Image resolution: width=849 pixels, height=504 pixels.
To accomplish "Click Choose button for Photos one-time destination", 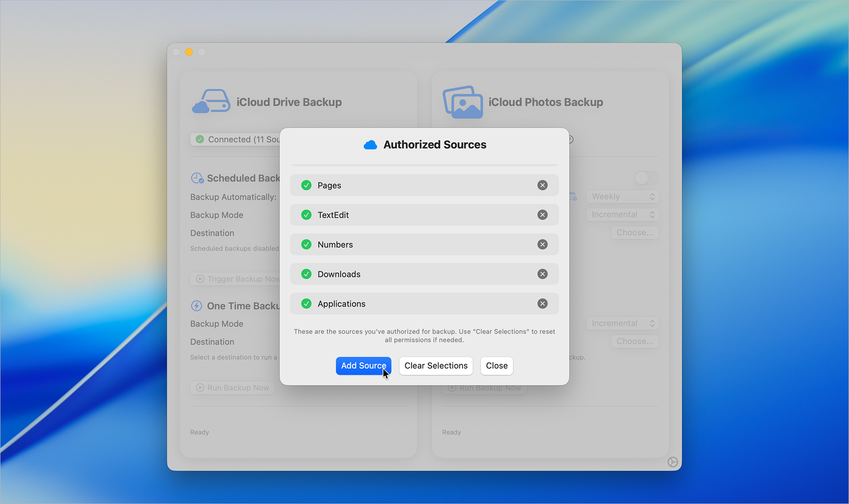I will [x=635, y=341].
